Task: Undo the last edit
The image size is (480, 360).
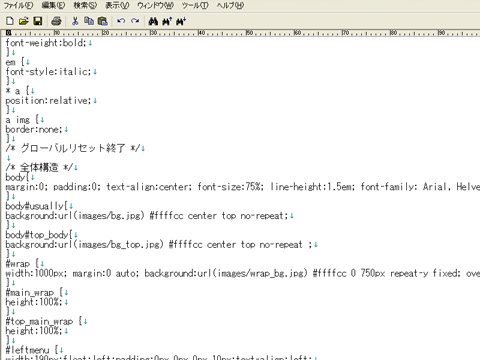Action: click(121, 21)
